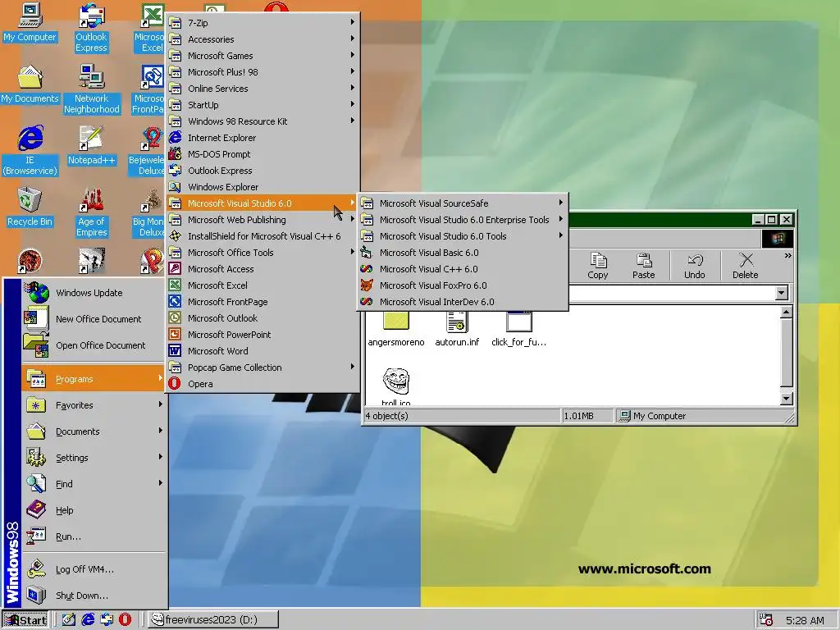Screen dimensions: 840x630
Task: Select the click_for_fu... file
Action: [518, 329]
